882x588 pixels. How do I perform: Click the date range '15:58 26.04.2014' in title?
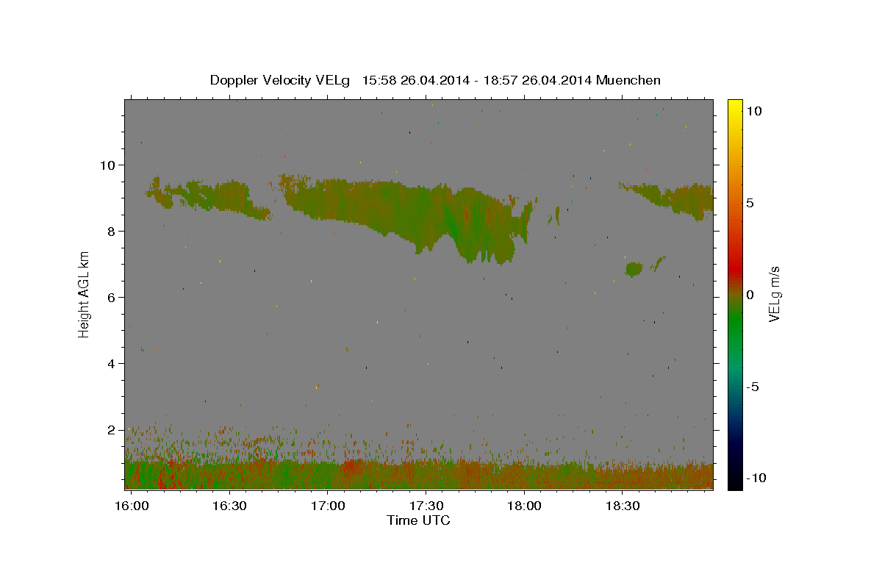(x=417, y=80)
